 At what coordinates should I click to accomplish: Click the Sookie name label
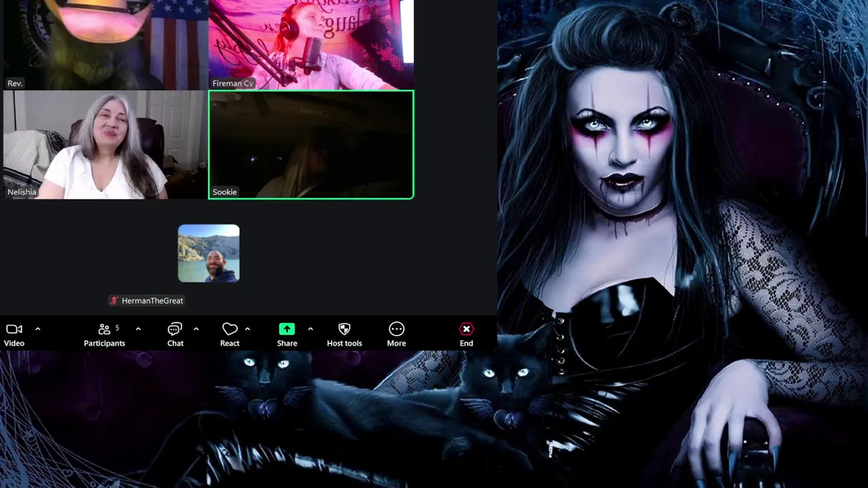(224, 192)
